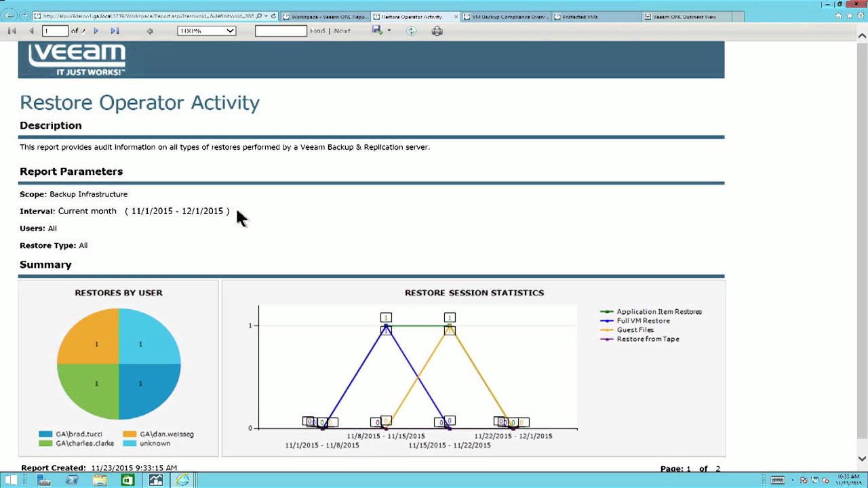Click the Internet Explorer taskbar icon
The width and height of the screenshot is (868, 488).
pos(183,480)
